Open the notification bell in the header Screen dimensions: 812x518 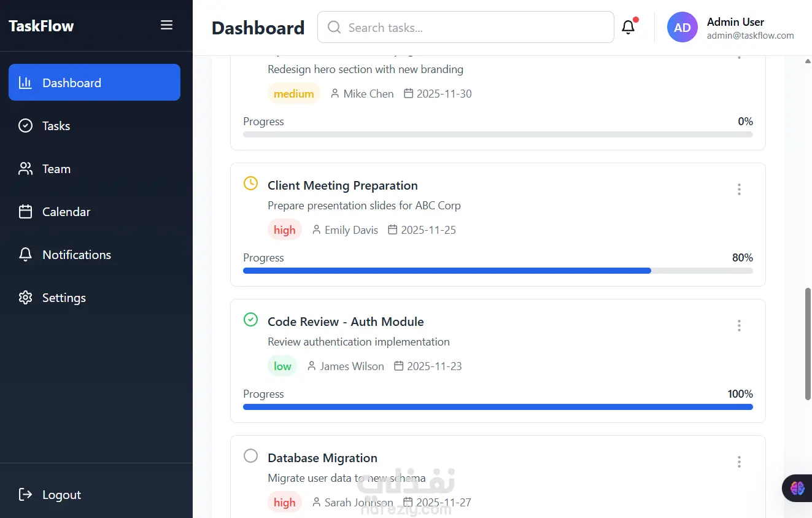tap(628, 27)
